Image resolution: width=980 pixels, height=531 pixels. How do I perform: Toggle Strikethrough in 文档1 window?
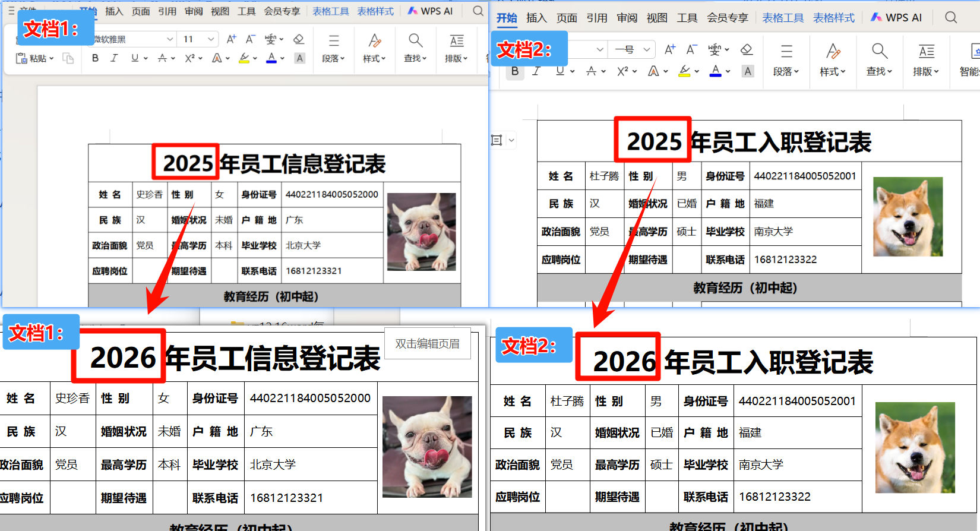(x=162, y=58)
